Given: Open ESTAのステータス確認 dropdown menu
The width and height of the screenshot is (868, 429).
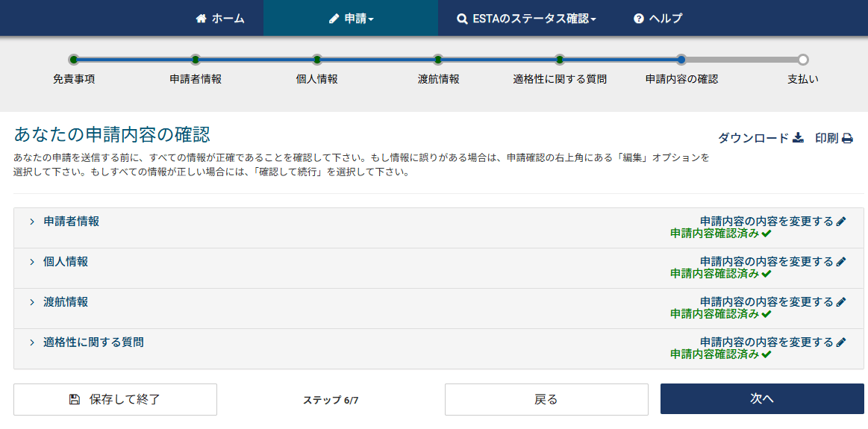Looking at the screenshot, I should 526,18.
